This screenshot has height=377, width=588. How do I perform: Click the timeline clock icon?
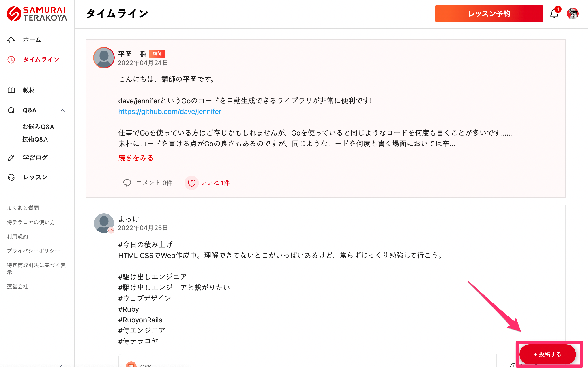click(x=11, y=59)
